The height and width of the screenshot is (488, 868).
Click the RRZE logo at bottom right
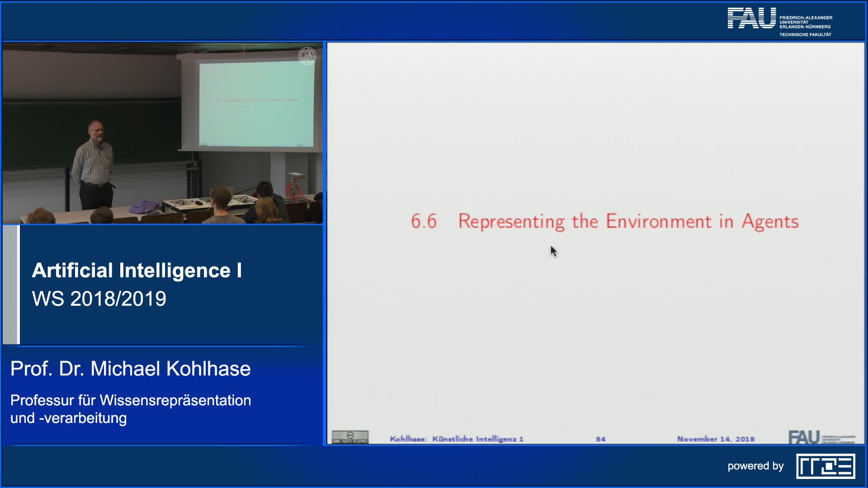pyautogui.click(x=826, y=466)
